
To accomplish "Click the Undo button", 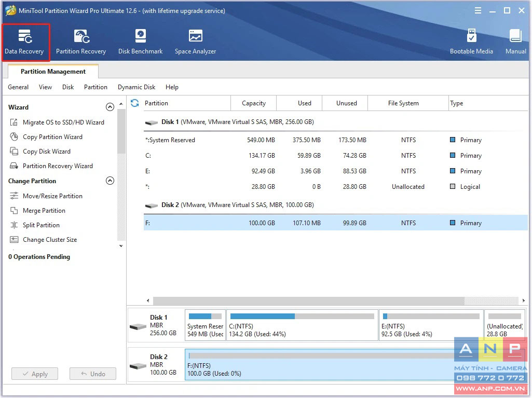I will (x=93, y=374).
